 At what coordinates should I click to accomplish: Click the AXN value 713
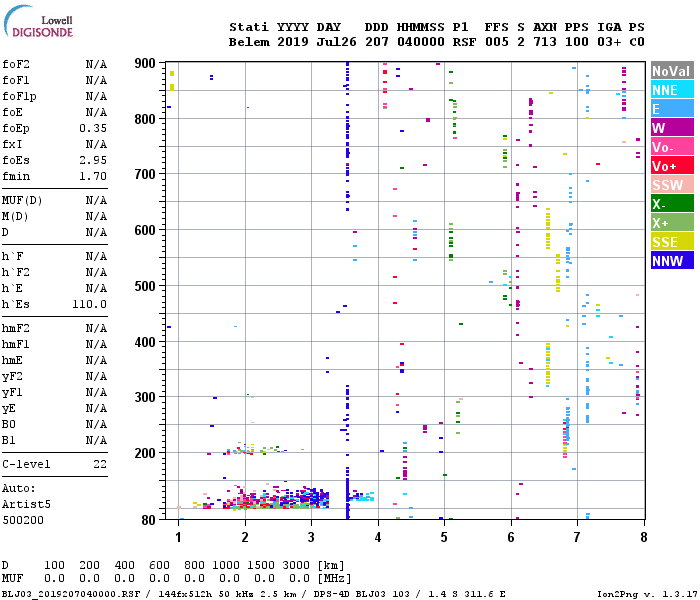click(545, 42)
